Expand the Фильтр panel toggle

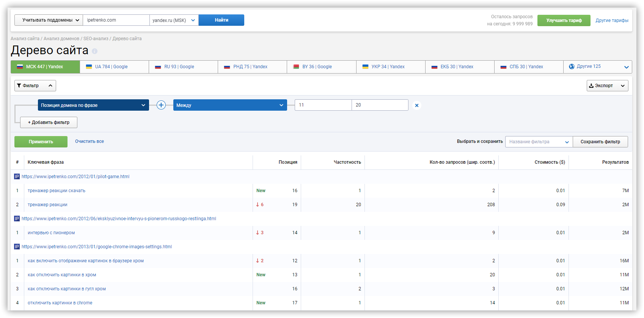coord(35,86)
